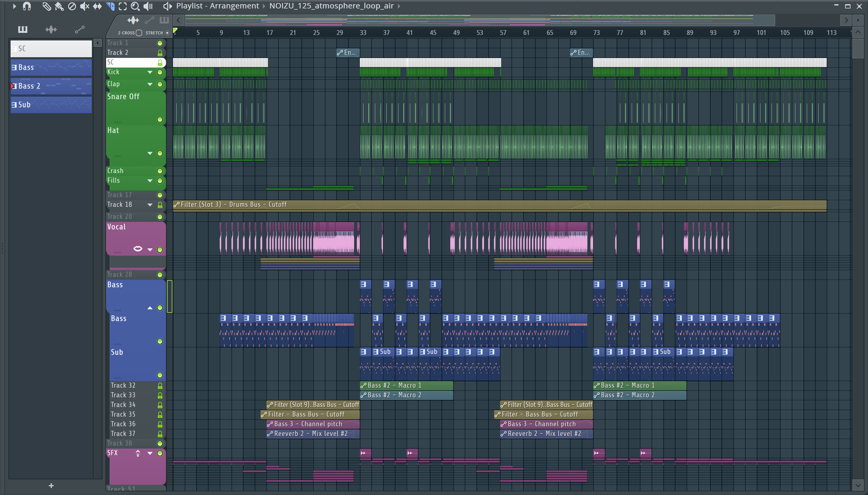The height and width of the screenshot is (495, 868).
Task: Select the Bass pattern in picker
Action: tap(51, 67)
